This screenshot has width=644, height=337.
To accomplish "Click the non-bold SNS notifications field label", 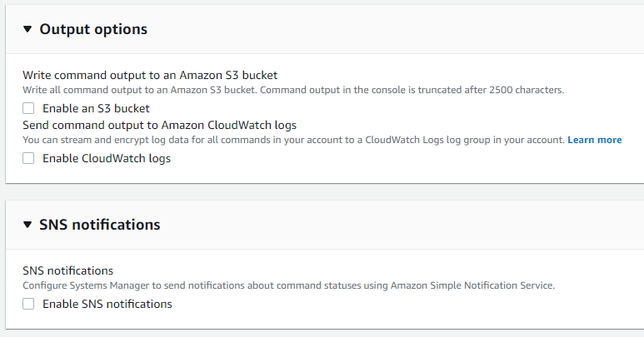I will point(67,270).
